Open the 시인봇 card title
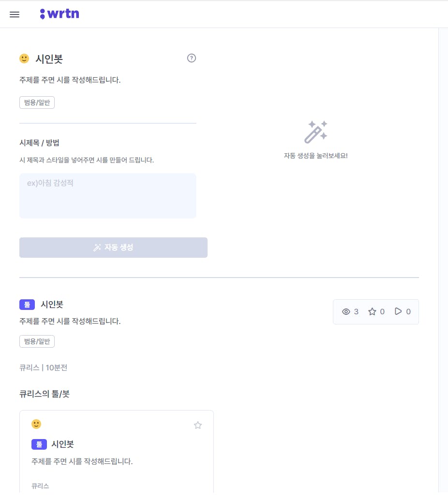Screen dimensions: 448x499 63,444
